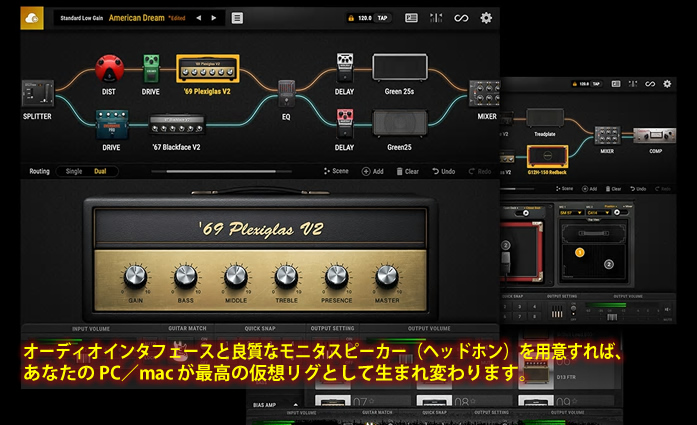Viewport: 697px width, 425px height.
Task: Open the preset list menu icon
Action: [237, 18]
